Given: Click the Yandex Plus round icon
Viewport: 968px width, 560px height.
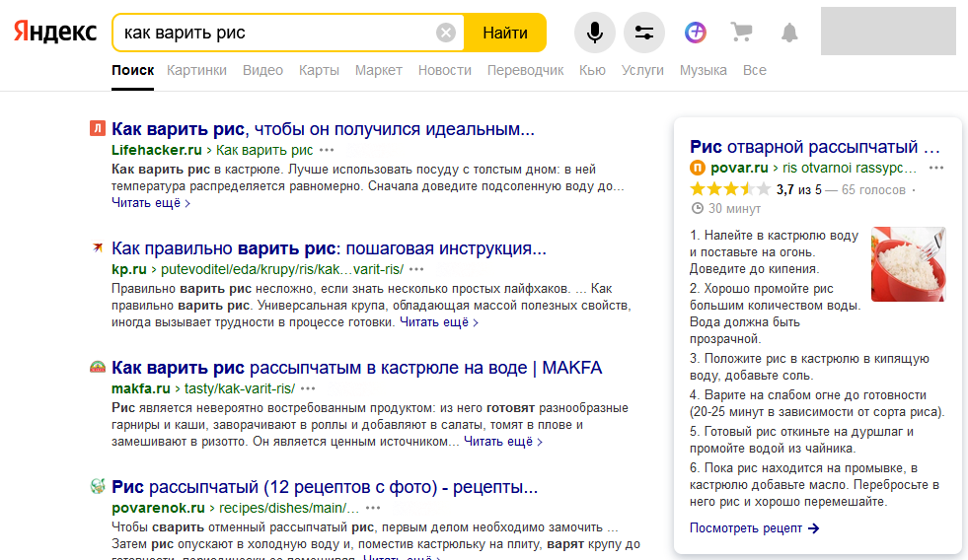Looking at the screenshot, I should pos(696,33).
